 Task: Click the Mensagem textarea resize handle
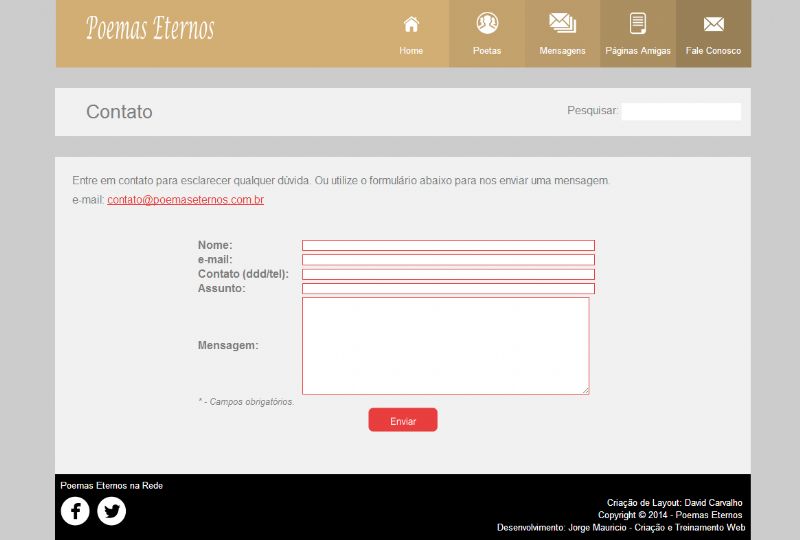click(586, 390)
